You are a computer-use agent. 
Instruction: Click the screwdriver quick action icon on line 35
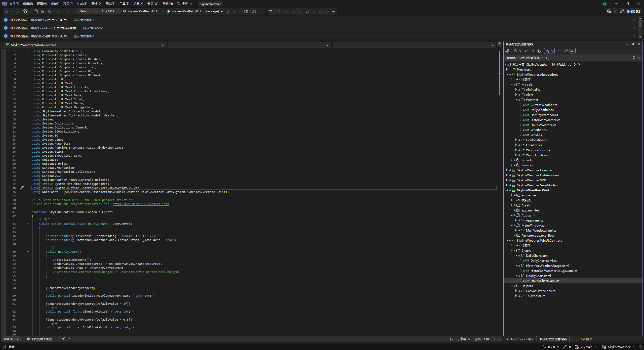click(22, 188)
